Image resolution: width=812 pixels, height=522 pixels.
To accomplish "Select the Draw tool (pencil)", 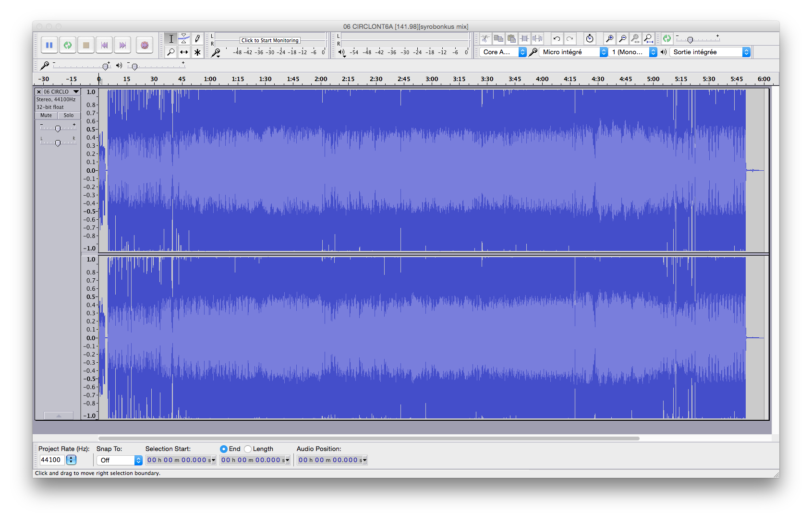I will tap(197, 38).
